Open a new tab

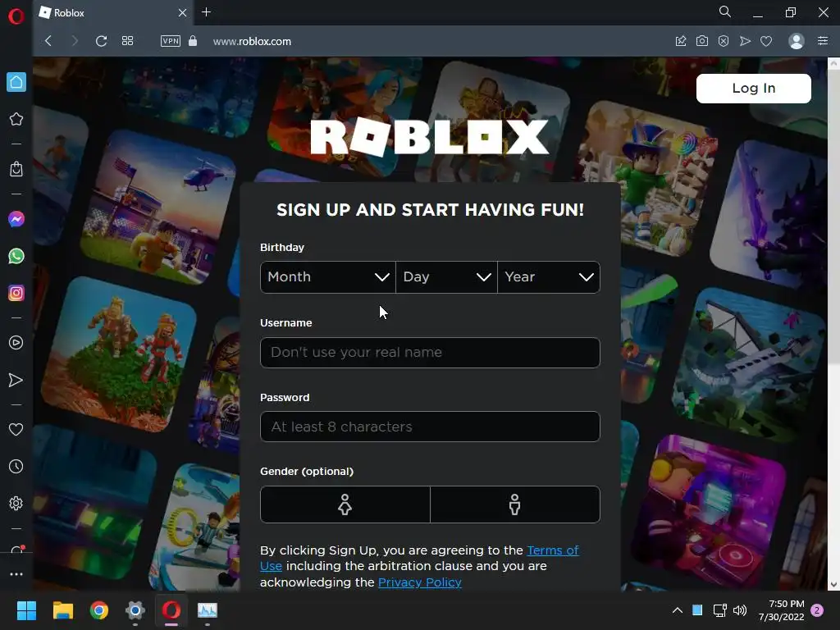pos(206,12)
